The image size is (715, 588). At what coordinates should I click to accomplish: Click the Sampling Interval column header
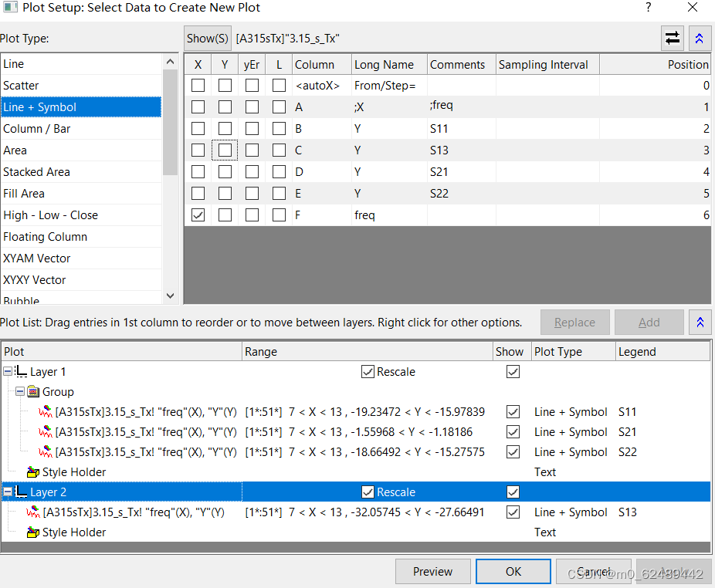[x=547, y=64]
